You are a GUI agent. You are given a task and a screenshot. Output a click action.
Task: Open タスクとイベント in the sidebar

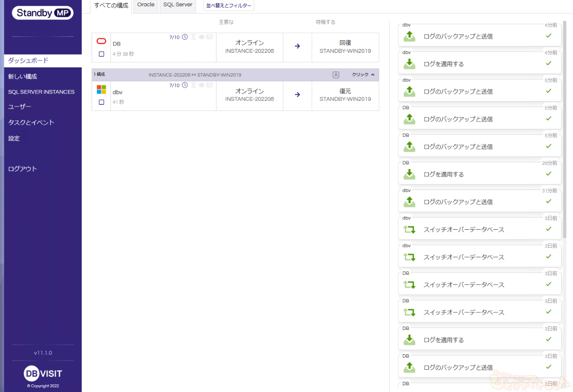(31, 123)
